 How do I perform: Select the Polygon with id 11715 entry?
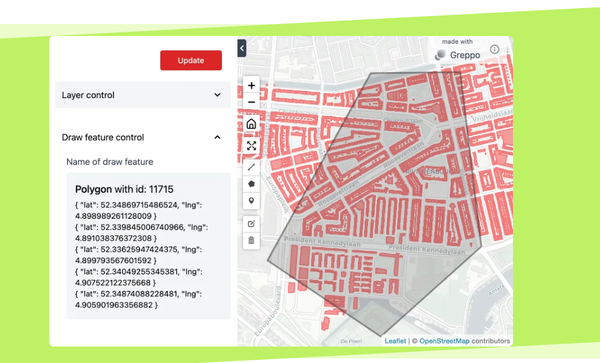coord(124,189)
